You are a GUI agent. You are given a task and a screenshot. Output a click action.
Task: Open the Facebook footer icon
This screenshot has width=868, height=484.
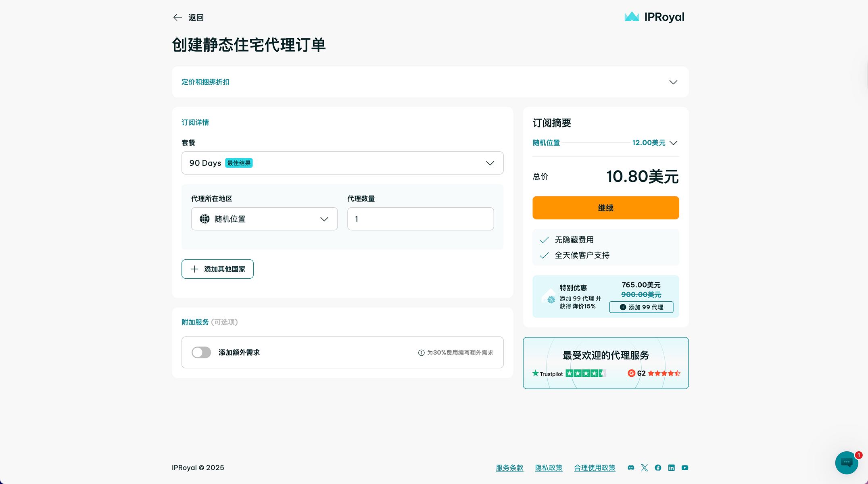click(x=658, y=468)
